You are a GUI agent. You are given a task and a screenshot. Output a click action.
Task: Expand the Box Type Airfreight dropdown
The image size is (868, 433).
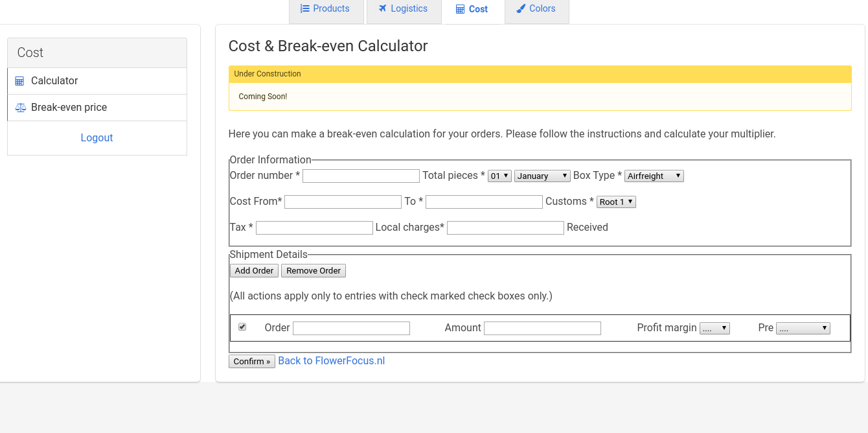click(x=654, y=176)
